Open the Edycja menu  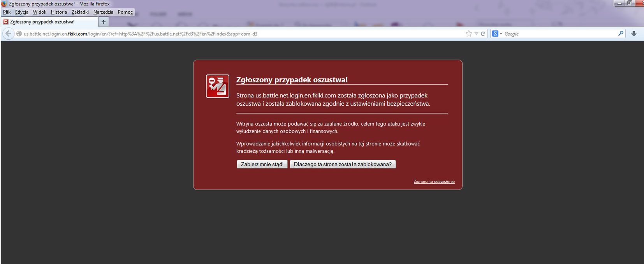tap(22, 12)
